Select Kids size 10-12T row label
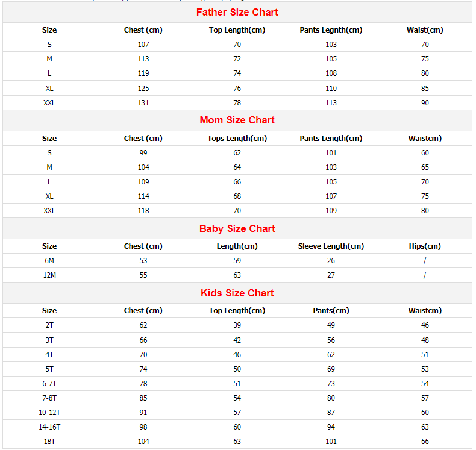476x450 pixels. tap(49, 412)
